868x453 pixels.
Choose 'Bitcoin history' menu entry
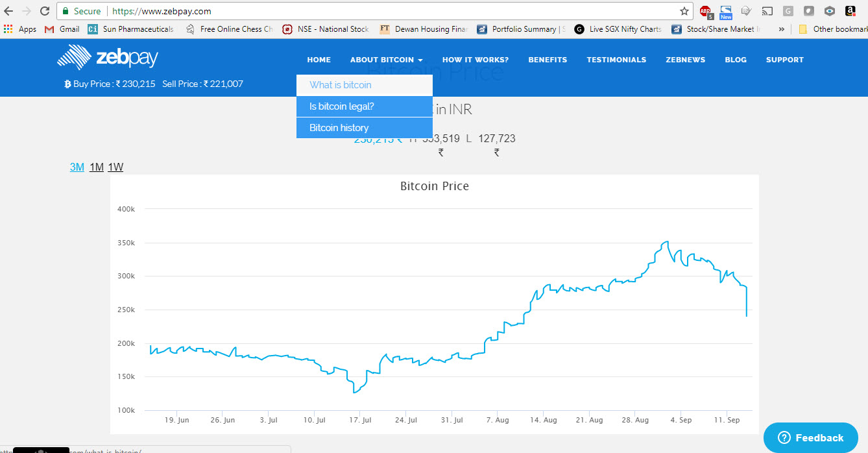pyautogui.click(x=339, y=128)
